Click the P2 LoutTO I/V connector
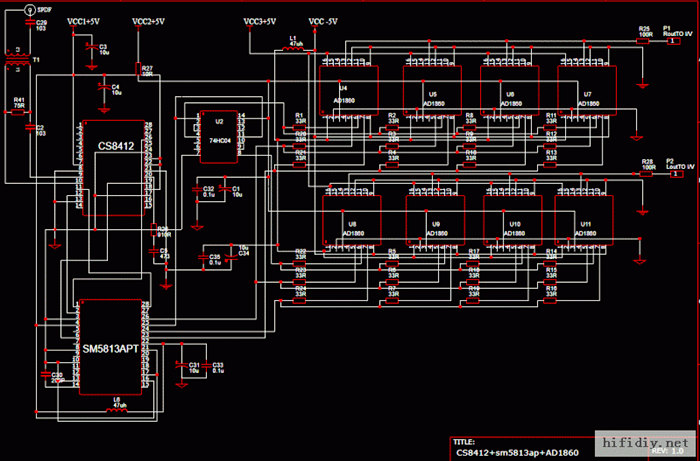 [676, 174]
